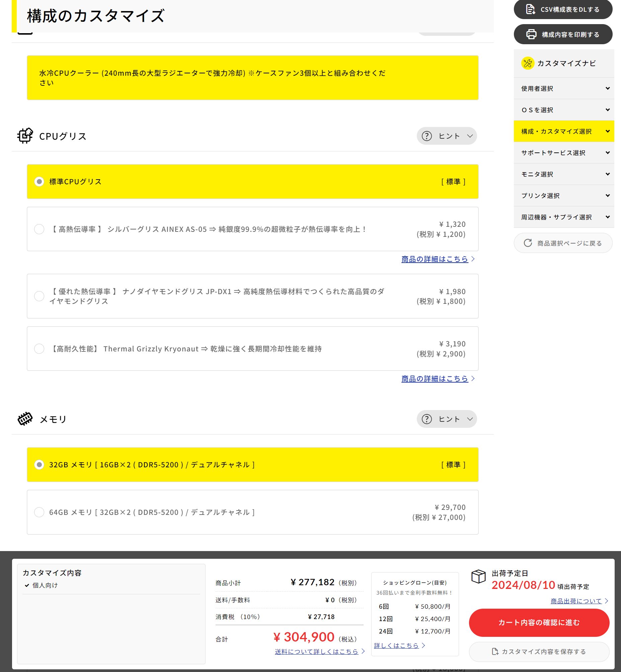621x672 pixels.
Task: Click the カスタマイズ内容 panel heading
Action: pyautogui.click(x=52, y=573)
